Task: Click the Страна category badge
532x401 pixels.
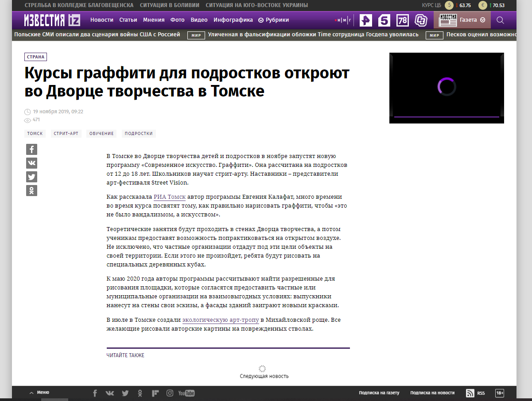Action: tap(35, 57)
